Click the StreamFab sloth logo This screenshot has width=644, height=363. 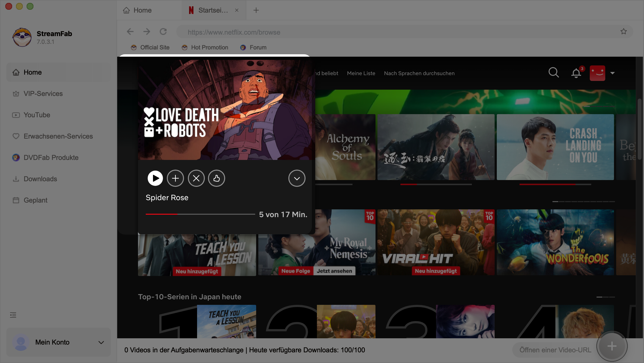[22, 37]
